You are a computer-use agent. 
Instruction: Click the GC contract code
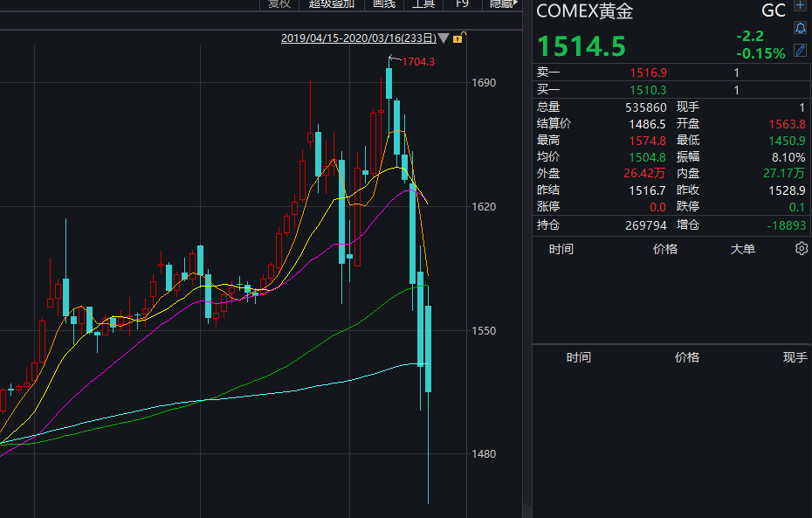[773, 10]
